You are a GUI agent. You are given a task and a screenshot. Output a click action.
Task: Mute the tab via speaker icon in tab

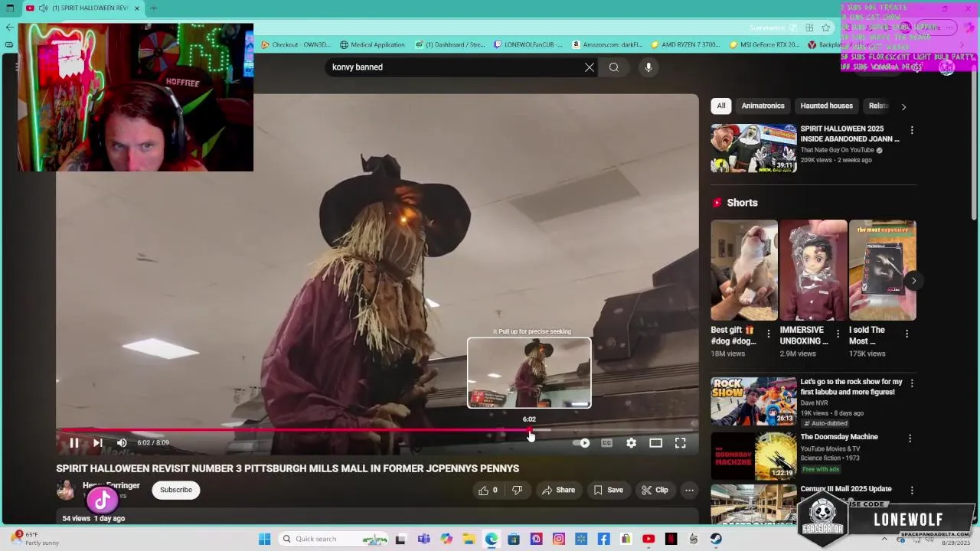coord(43,8)
